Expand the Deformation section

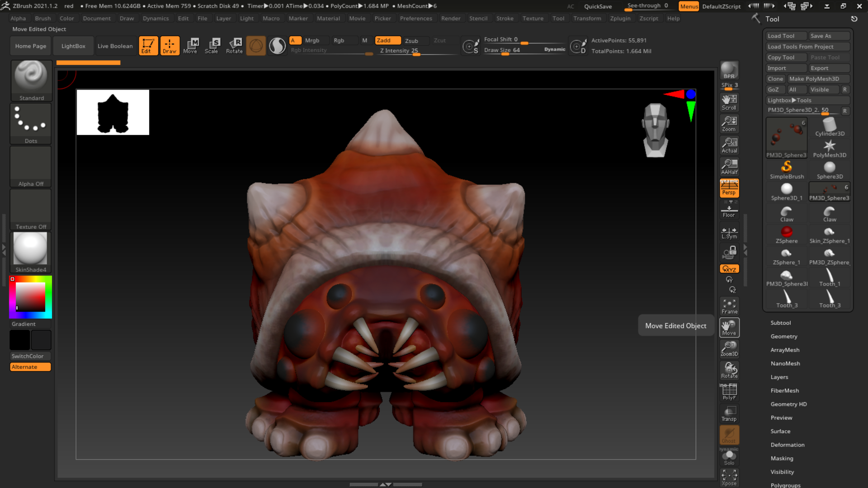787,445
